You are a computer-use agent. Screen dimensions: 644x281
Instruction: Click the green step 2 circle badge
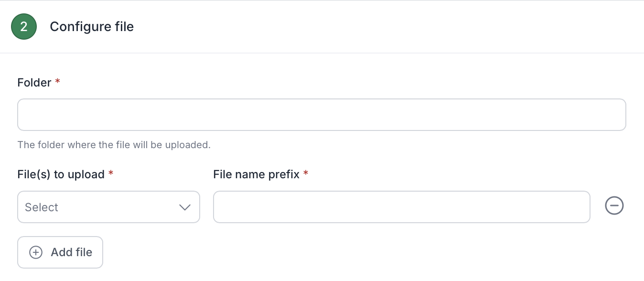pyautogui.click(x=24, y=27)
